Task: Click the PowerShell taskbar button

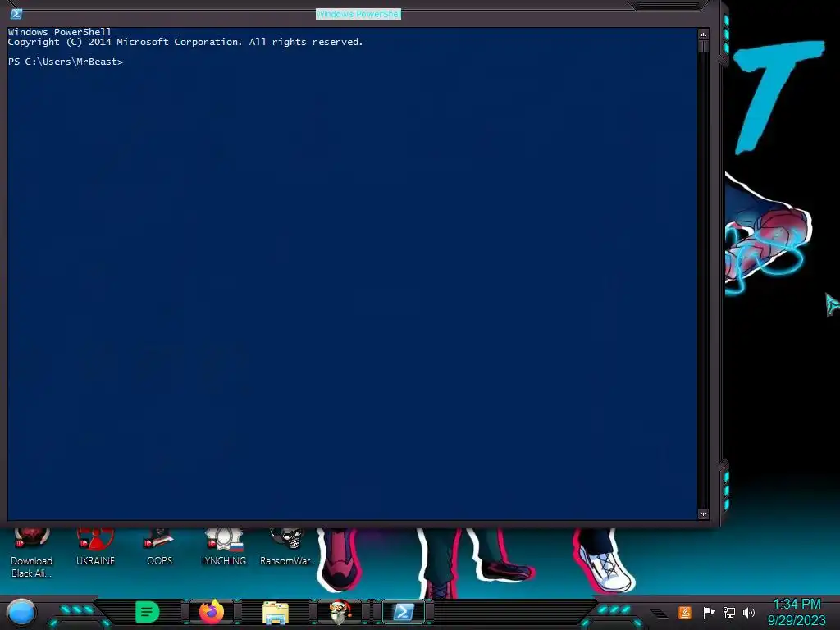Action: coord(404,612)
